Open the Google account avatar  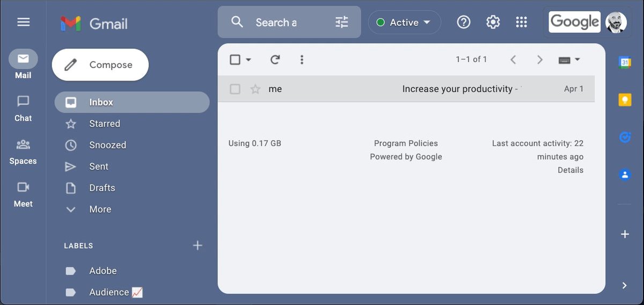(616, 22)
